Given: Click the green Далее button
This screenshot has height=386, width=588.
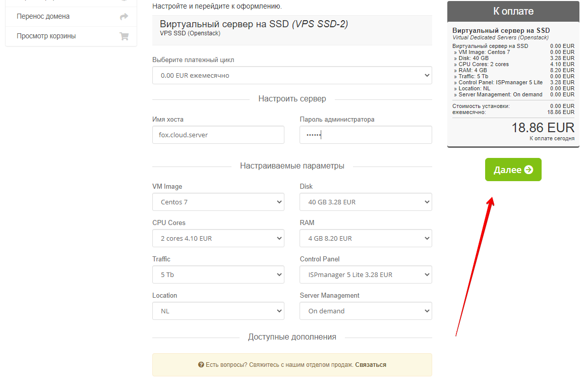Looking at the screenshot, I should click(513, 170).
